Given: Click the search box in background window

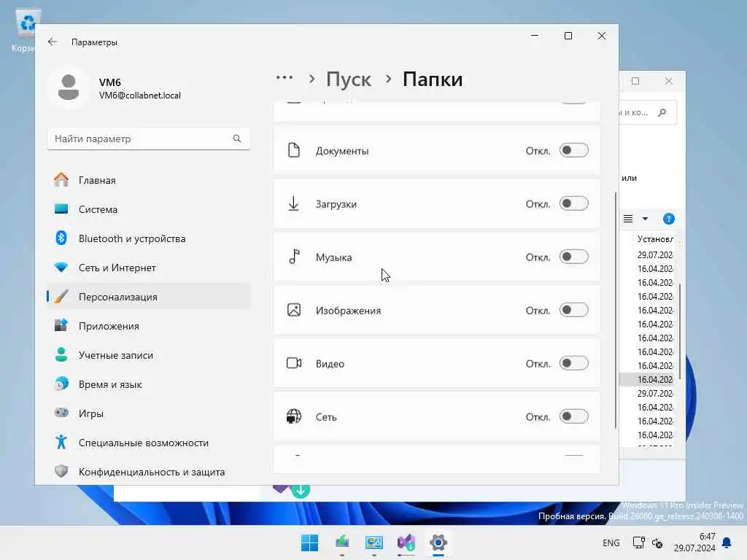Looking at the screenshot, I should coord(647,112).
